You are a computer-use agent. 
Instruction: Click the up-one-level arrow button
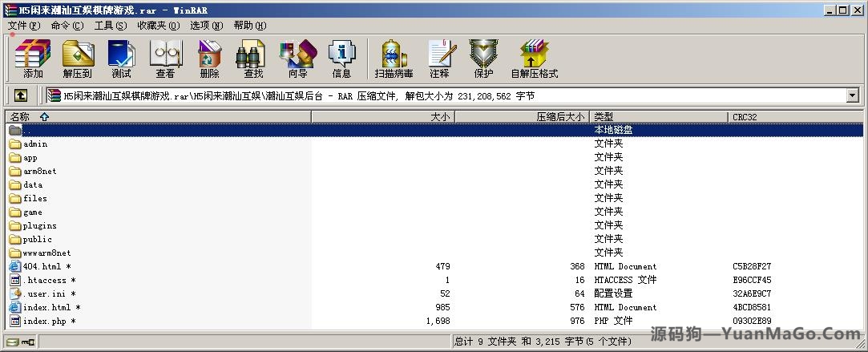[x=21, y=95]
